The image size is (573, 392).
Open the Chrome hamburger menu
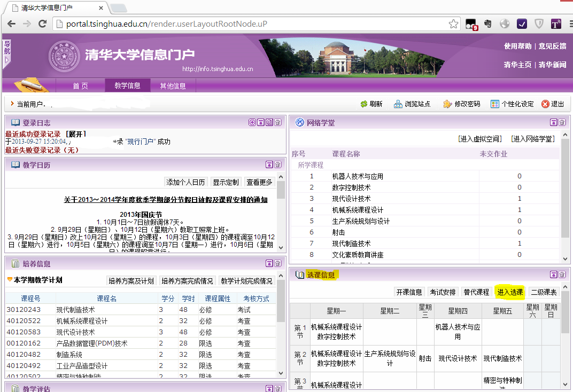click(x=570, y=24)
